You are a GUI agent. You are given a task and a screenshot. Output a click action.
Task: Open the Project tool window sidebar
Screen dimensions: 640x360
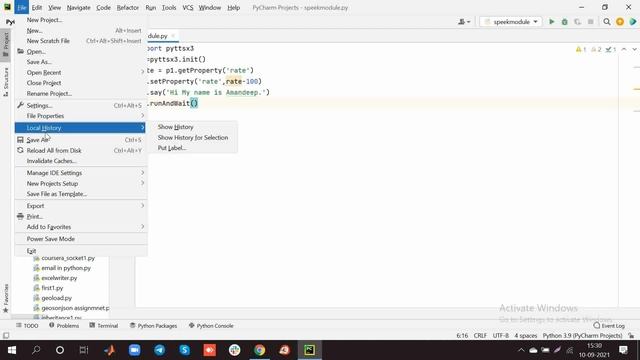click(6, 44)
